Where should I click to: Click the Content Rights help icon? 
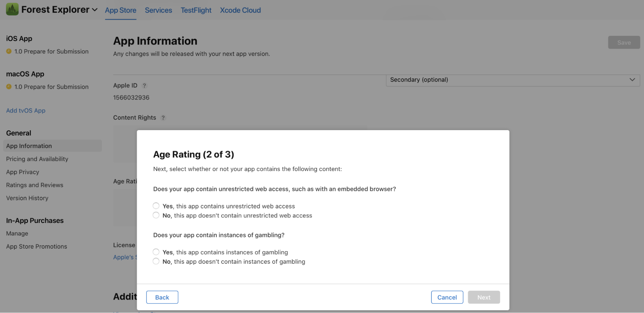(163, 118)
